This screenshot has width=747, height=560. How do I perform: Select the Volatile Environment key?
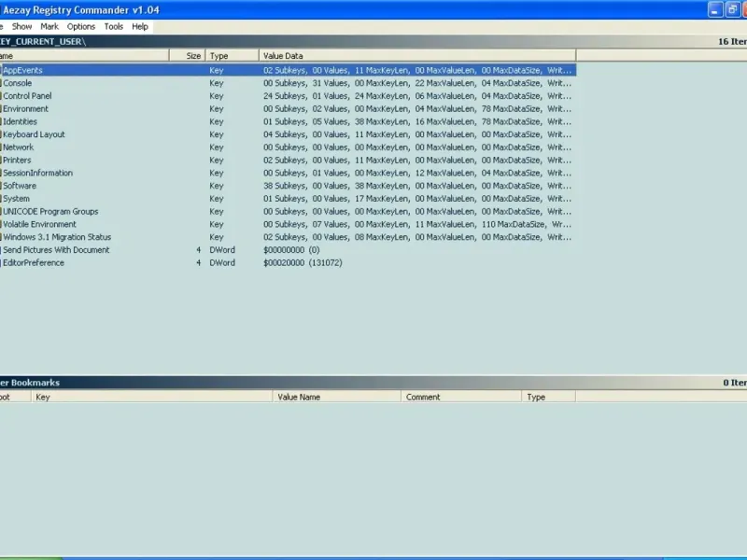click(39, 224)
